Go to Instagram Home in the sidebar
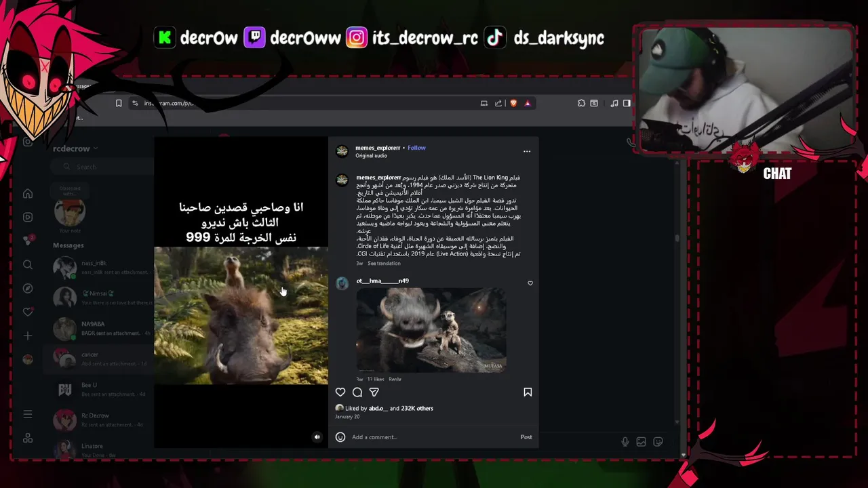868x488 pixels. tap(28, 194)
